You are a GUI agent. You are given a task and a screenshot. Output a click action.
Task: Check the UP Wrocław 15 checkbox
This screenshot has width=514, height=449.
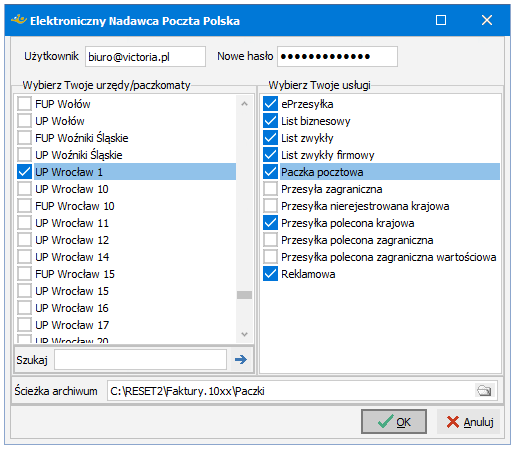tap(24, 291)
